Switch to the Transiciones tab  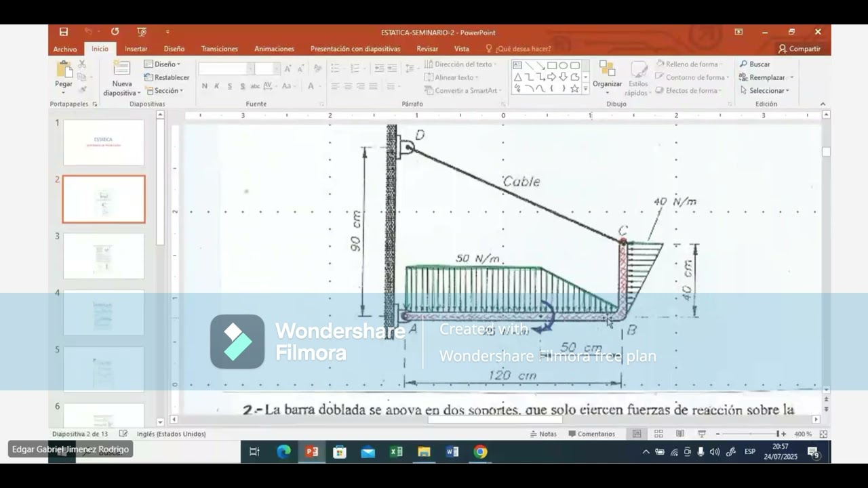click(x=220, y=49)
